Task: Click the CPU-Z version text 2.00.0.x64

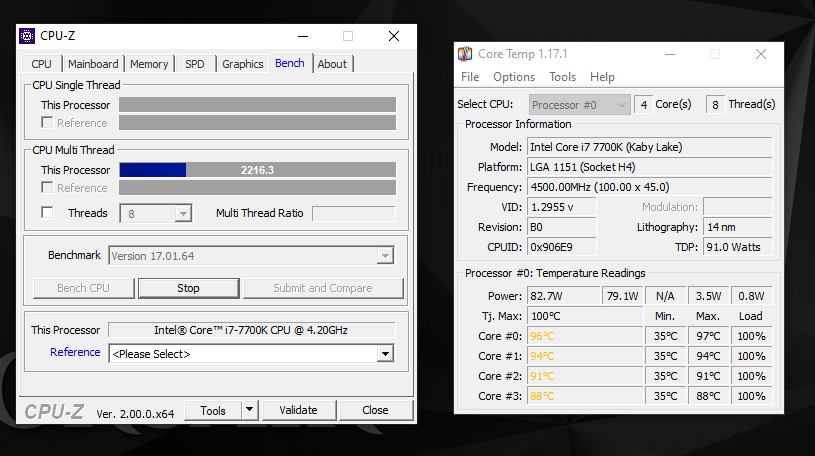Action: [x=135, y=414]
